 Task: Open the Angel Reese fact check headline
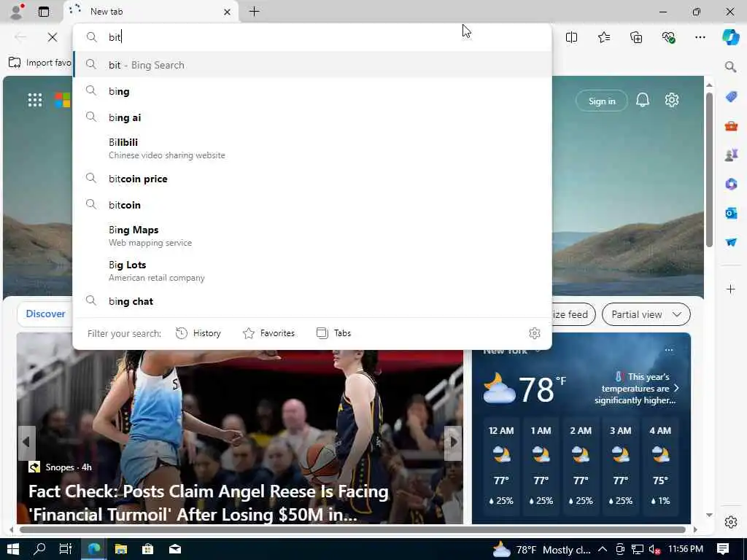pos(209,503)
